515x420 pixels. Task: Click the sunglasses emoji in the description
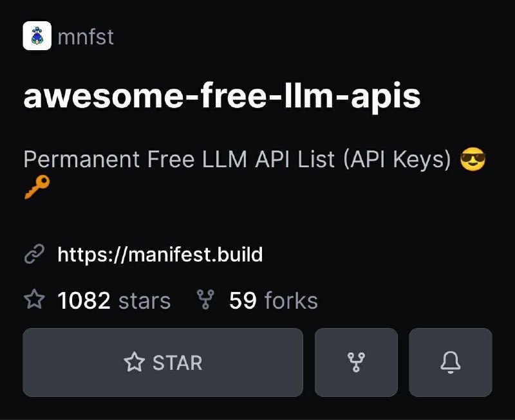point(473,159)
